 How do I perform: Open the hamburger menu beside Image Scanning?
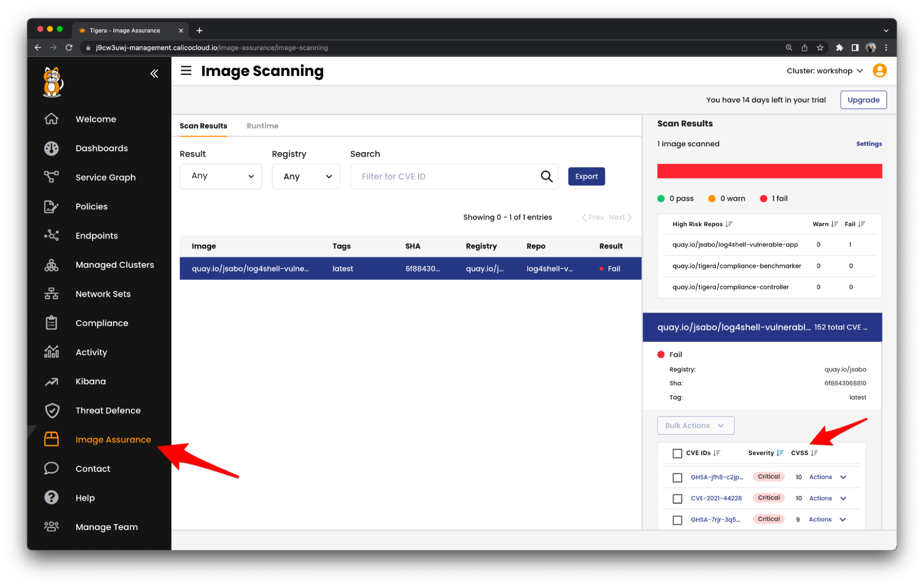click(x=186, y=71)
